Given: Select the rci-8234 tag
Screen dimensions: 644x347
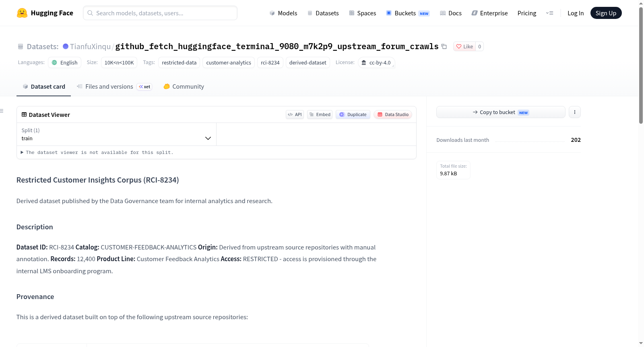Looking at the screenshot, I should tap(270, 62).
